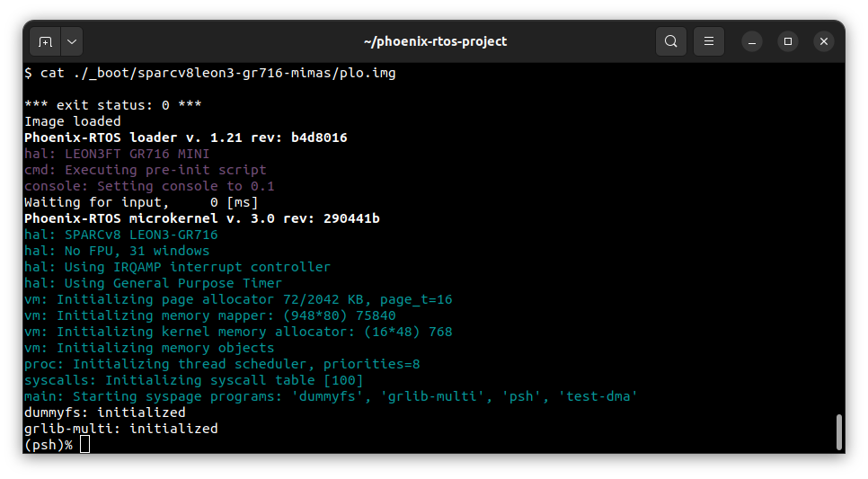Click Phoenix-RTOS microkernel v. 3.0 line
The image size is (868, 479).
point(202,218)
